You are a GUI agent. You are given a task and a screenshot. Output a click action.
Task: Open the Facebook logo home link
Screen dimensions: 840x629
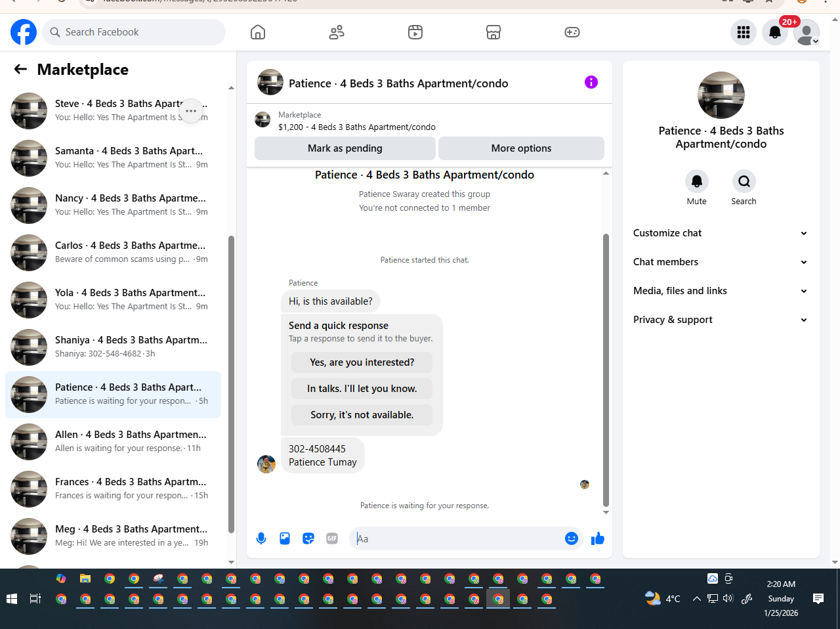[24, 32]
